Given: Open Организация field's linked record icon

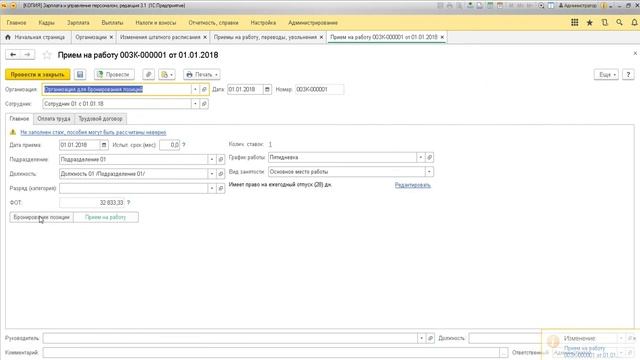Looking at the screenshot, I should (204, 89).
